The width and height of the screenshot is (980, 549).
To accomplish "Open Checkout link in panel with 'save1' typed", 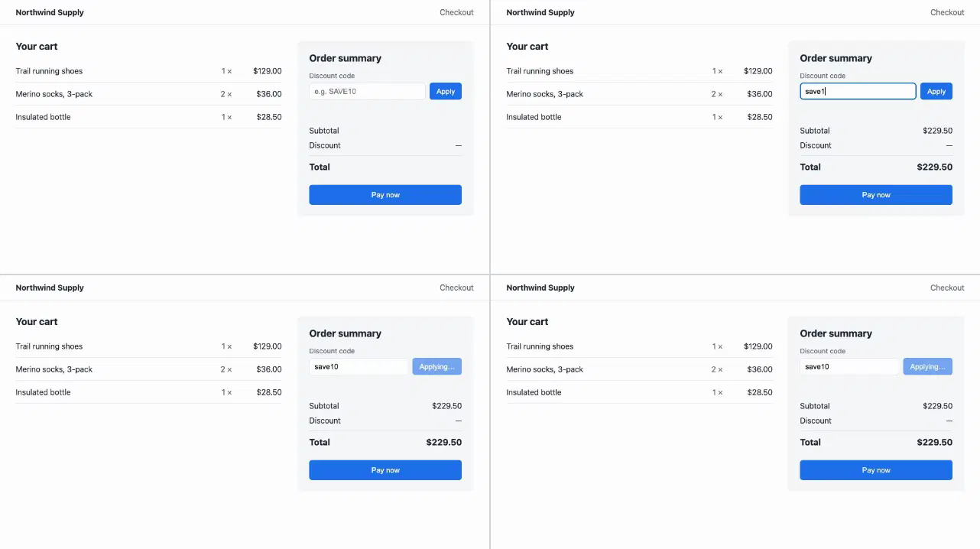I will (x=947, y=12).
